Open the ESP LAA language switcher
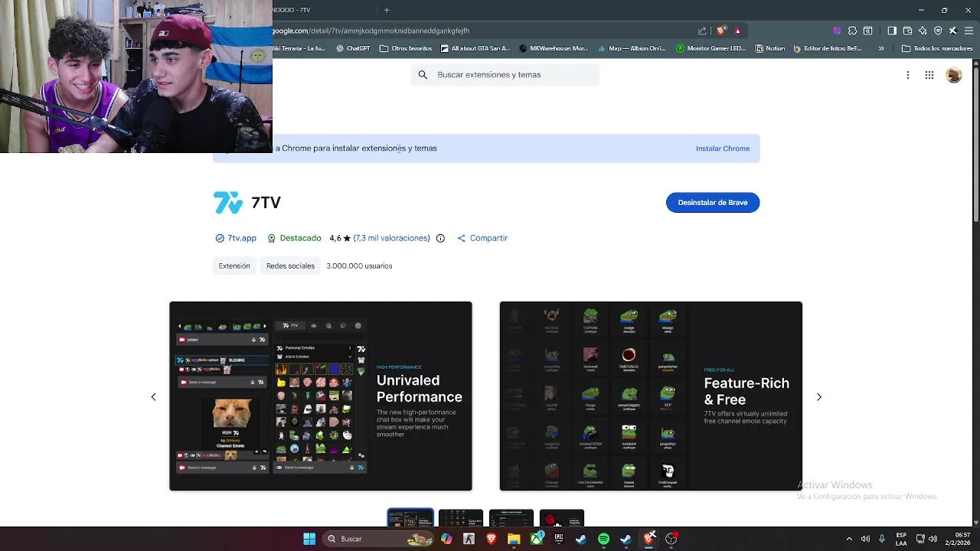 click(x=901, y=539)
